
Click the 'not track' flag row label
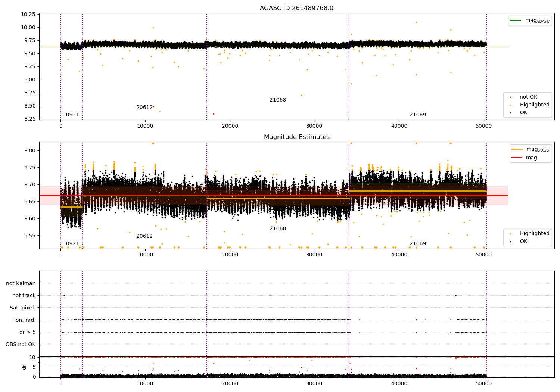24,296
